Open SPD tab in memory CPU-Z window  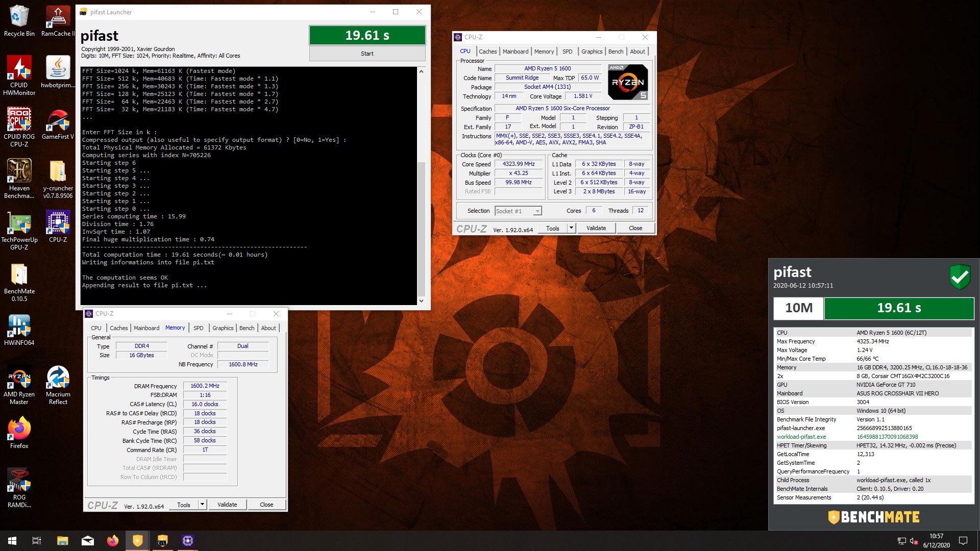199,328
